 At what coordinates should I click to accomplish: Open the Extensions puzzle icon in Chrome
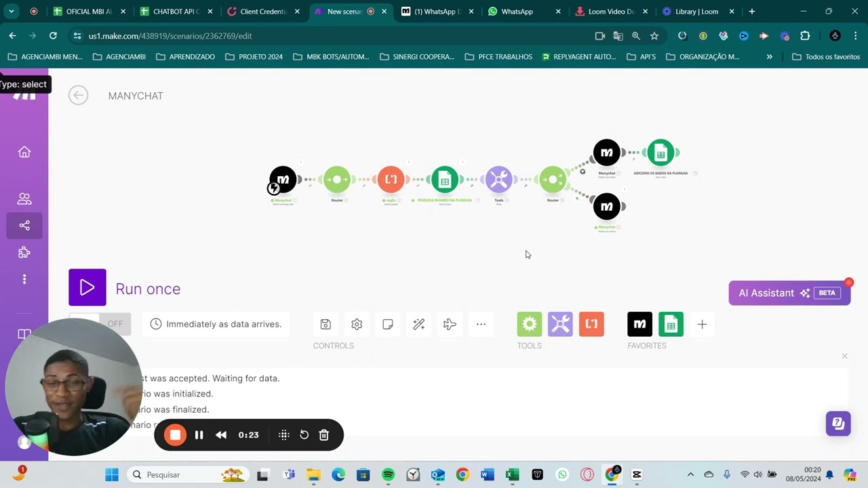coord(805,36)
